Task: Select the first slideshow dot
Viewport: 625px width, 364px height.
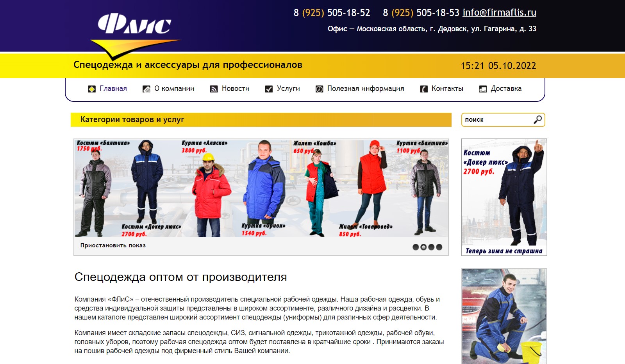Action: coord(416,247)
